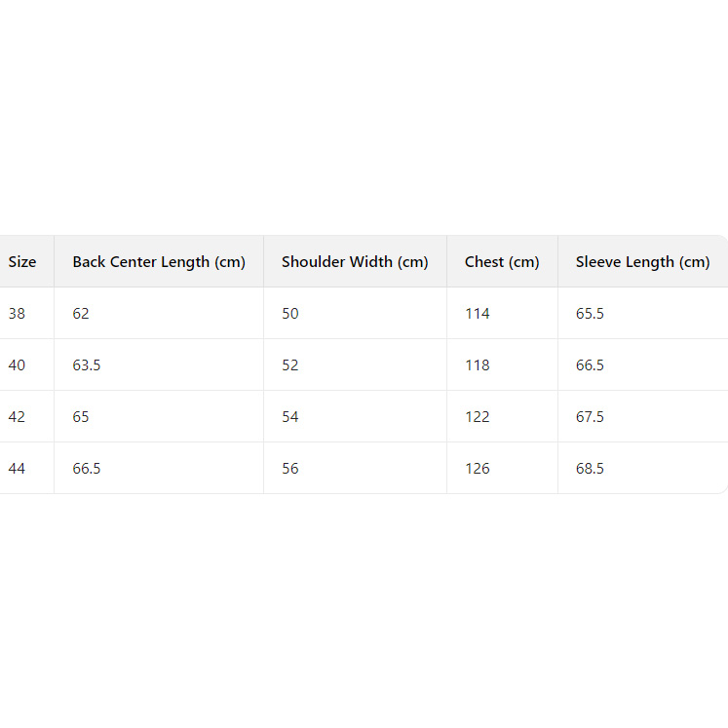Click shoulder width value 56

pyautogui.click(x=290, y=468)
